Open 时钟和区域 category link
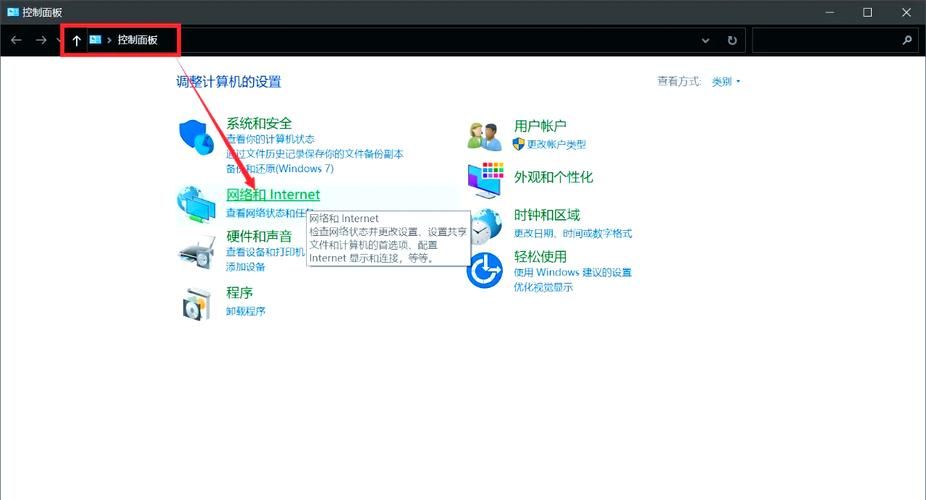926x500 pixels. point(547,215)
